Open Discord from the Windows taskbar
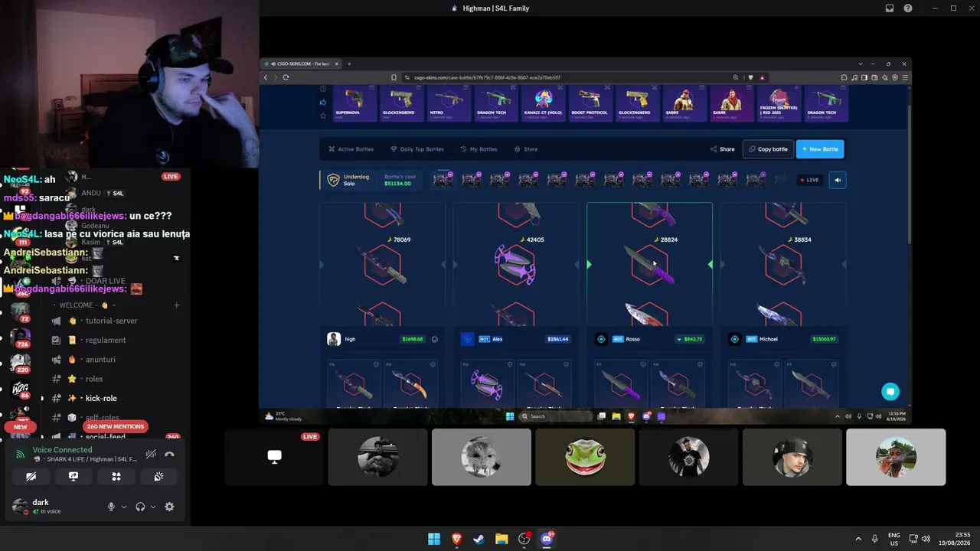980x551 pixels. 547,539
